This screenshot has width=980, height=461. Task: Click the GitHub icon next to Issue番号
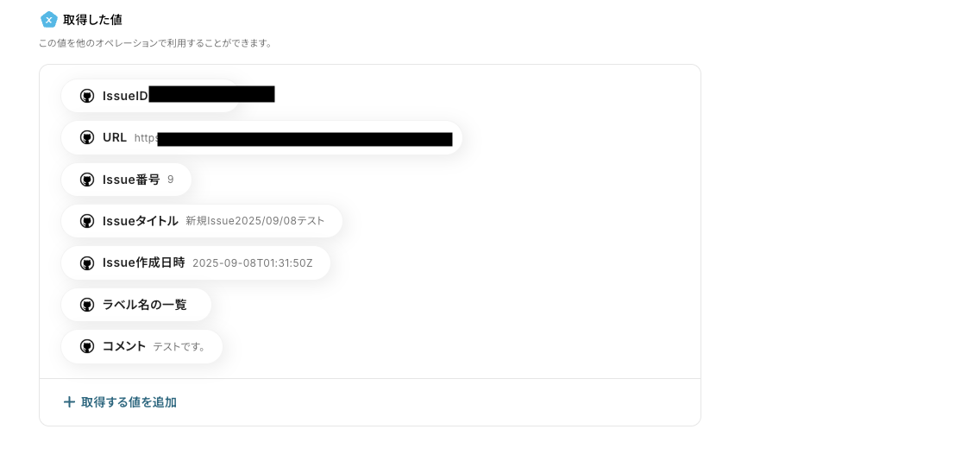point(87,180)
